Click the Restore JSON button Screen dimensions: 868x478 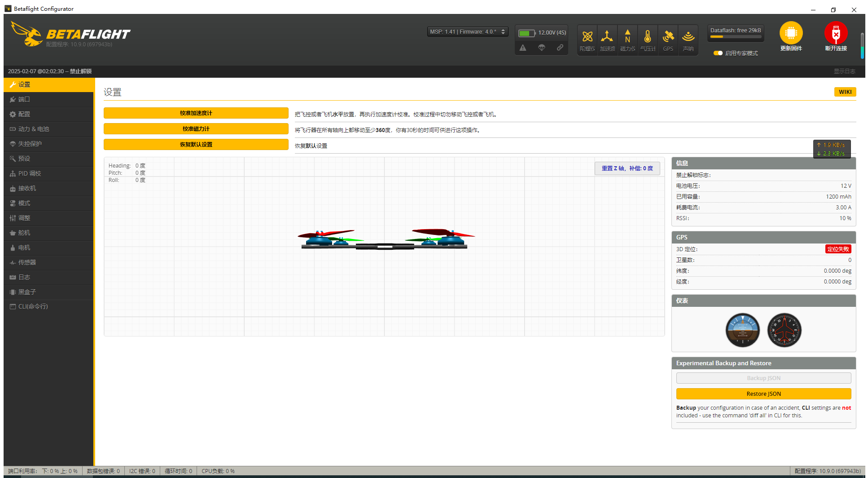764,394
